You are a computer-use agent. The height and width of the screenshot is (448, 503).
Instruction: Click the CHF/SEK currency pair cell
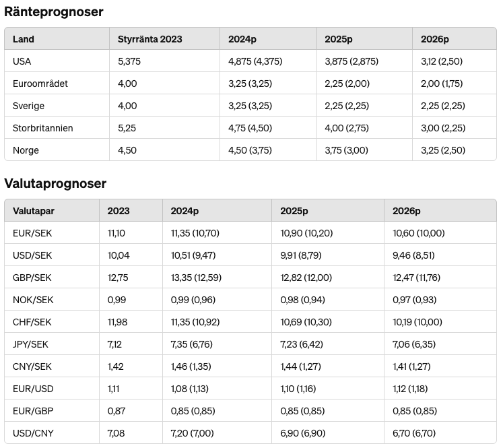tap(31, 322)
